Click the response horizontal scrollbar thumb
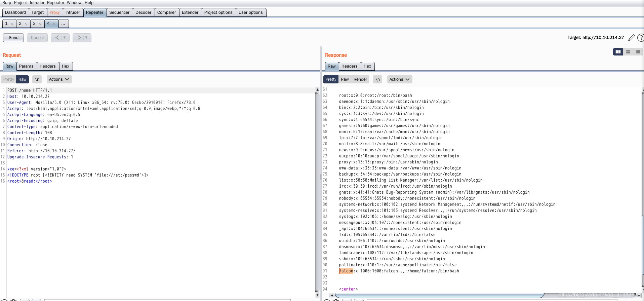The image size is (644, 301). coord(439,295)
